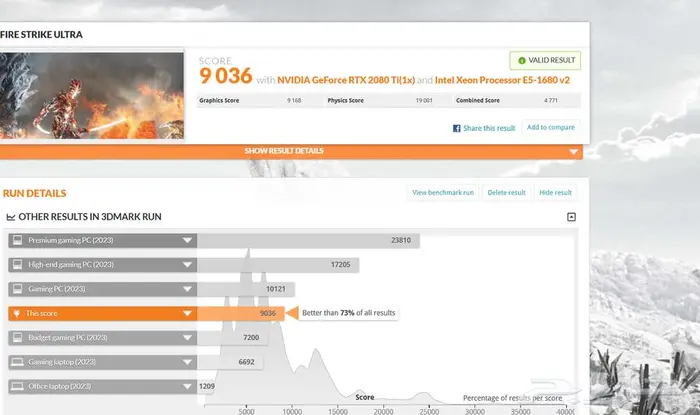
Task: Click the Physics Score value 19 001
Action: [424, 101]
